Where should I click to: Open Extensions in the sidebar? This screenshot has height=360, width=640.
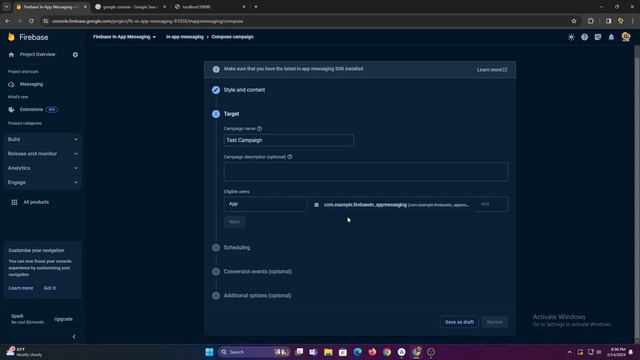tap(31, 109)
